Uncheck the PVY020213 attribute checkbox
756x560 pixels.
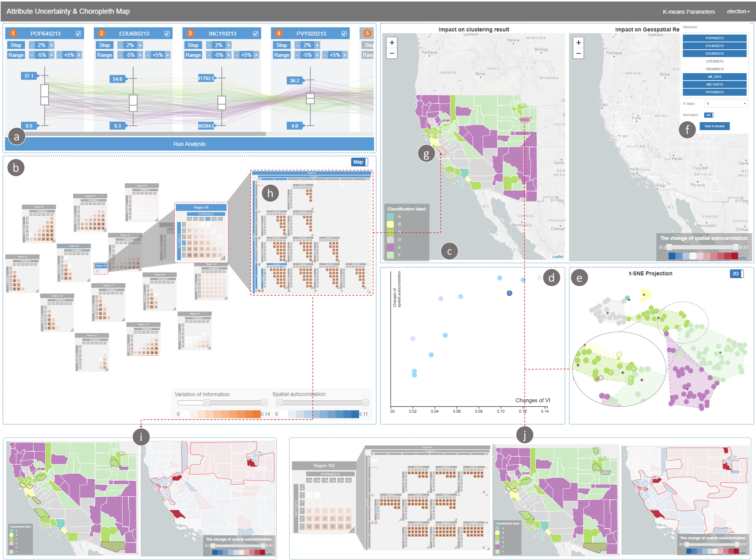tap(344, 34)
